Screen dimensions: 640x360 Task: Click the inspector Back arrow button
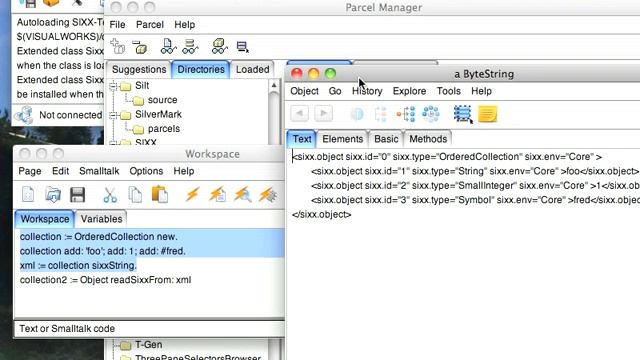click(x=299, y=113)
